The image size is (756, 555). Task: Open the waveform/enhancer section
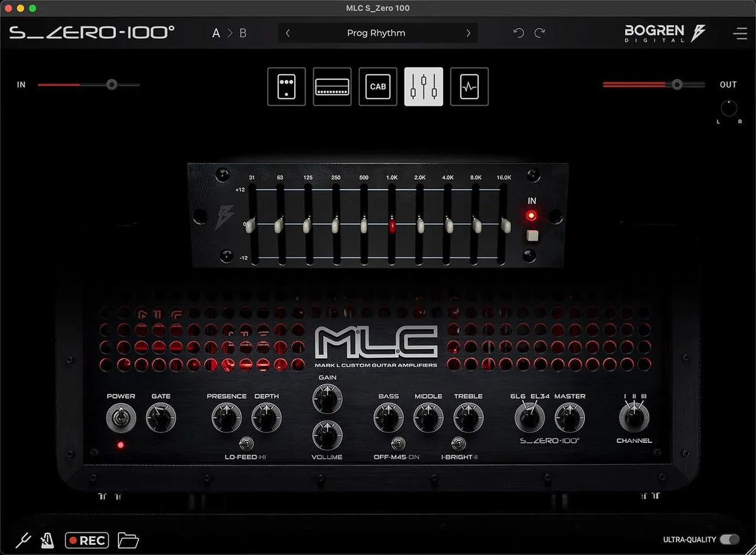click(x=469, y=86)
